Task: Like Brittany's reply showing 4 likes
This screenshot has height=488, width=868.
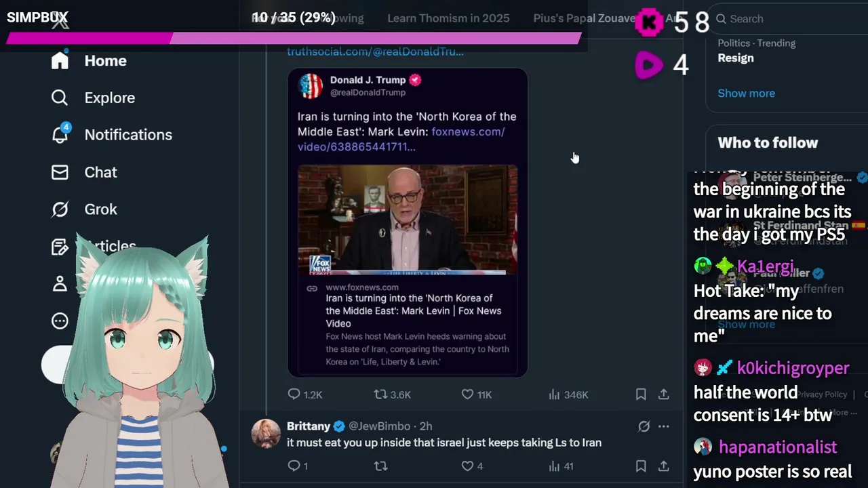Action: click(x=467, y=466)
